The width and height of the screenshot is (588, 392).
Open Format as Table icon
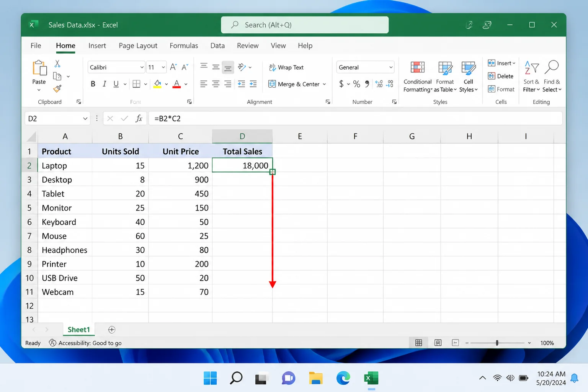[x=445, y=68]
